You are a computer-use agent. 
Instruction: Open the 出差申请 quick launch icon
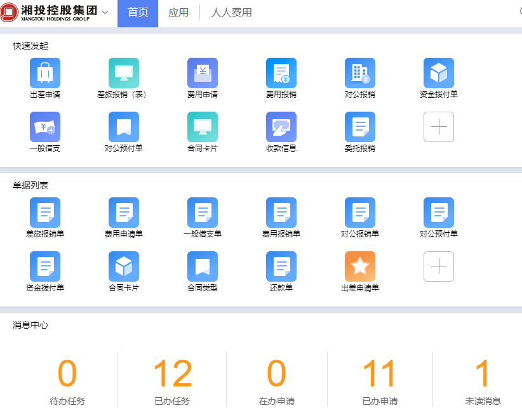pyautogui.click(x=44, y=73)
